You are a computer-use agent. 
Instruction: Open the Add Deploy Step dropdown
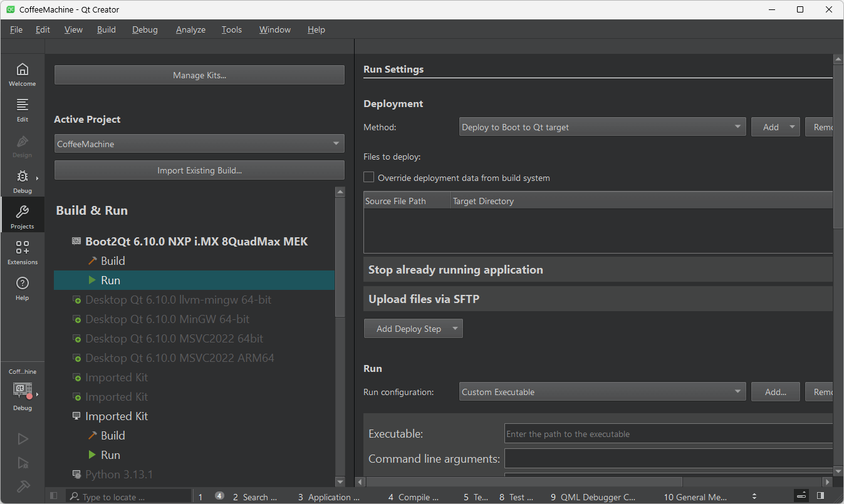click(x=413, y=328)
